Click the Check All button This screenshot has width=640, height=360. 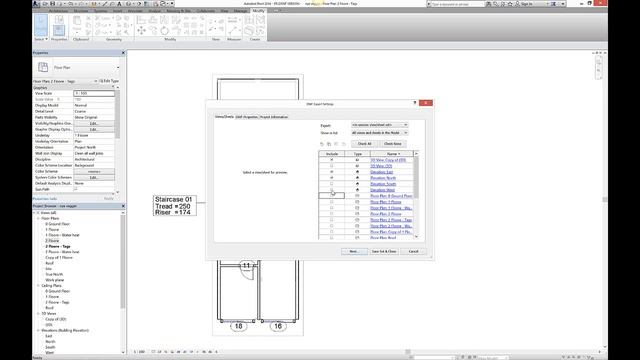coord(364,144)
